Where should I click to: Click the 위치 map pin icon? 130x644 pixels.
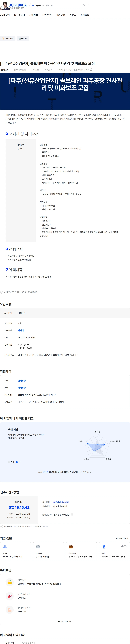click(104, 547)
